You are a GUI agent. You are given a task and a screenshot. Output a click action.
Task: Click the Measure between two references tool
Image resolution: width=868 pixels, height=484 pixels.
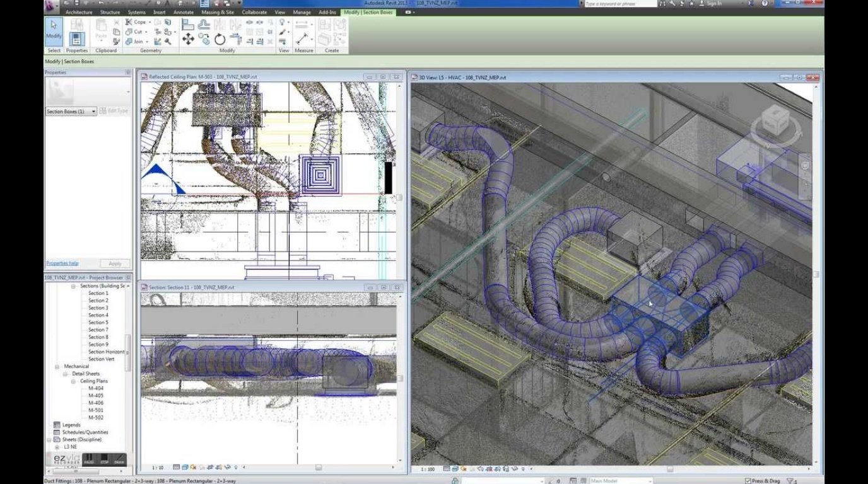(x=302, y=24)
